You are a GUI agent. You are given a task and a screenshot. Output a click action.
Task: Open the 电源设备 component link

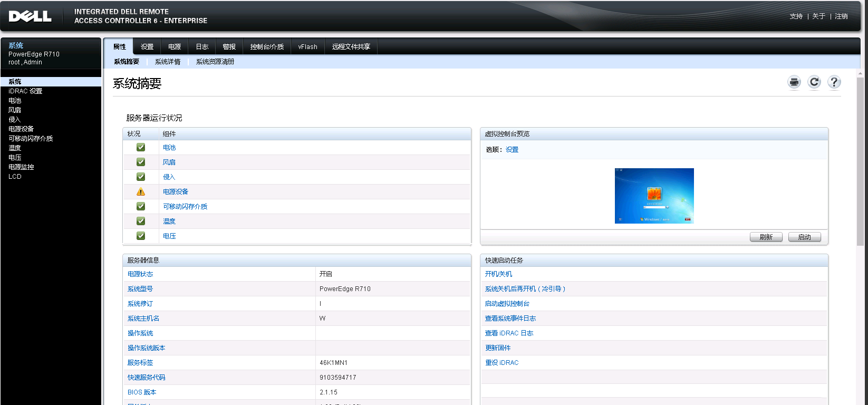click(176, 192)
